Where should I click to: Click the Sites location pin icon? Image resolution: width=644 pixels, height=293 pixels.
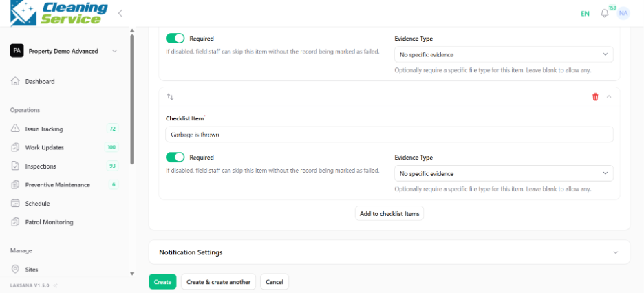click(x=15, y=269)
